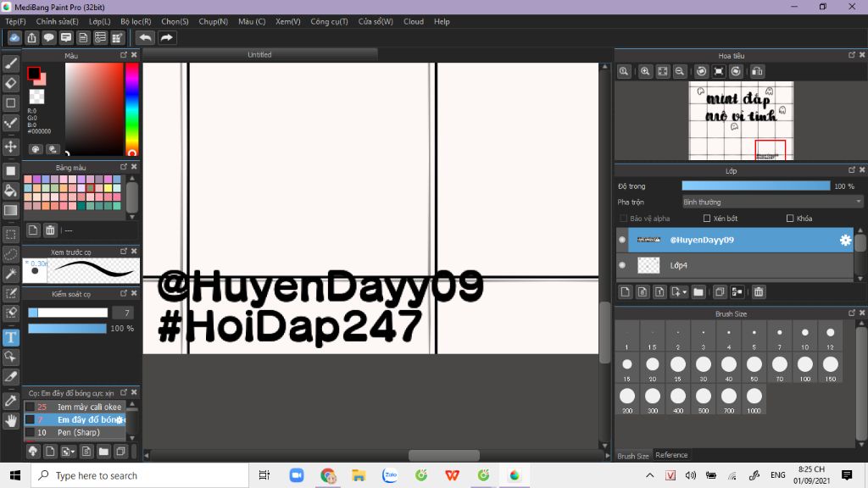Open settings gear of @HuyenDayy09 layer
868x488 pixels.
click(x=845, y=240)
